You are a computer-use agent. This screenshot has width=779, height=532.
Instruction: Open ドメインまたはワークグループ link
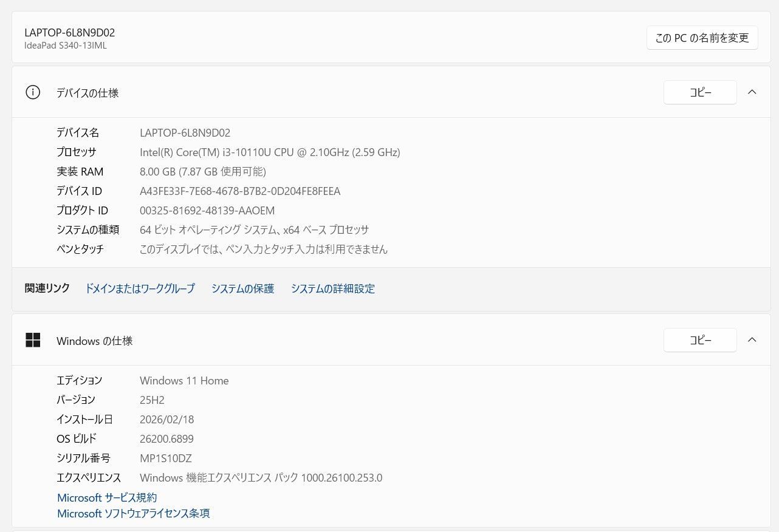(x=140, y=288)
